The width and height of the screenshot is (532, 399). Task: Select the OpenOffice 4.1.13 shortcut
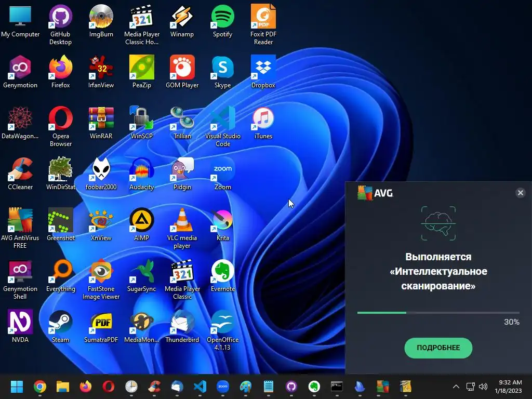tap(222, 330)
